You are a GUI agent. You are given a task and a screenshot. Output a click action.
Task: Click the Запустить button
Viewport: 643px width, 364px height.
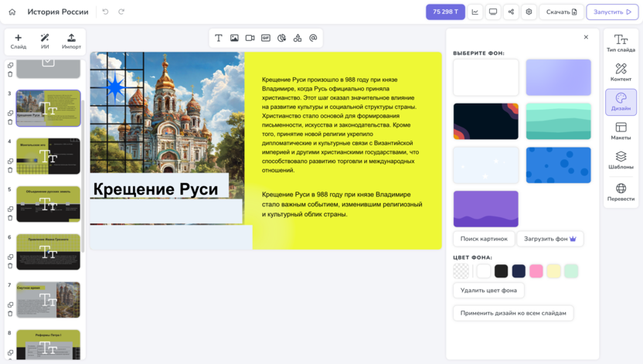(x=612, y=12)
